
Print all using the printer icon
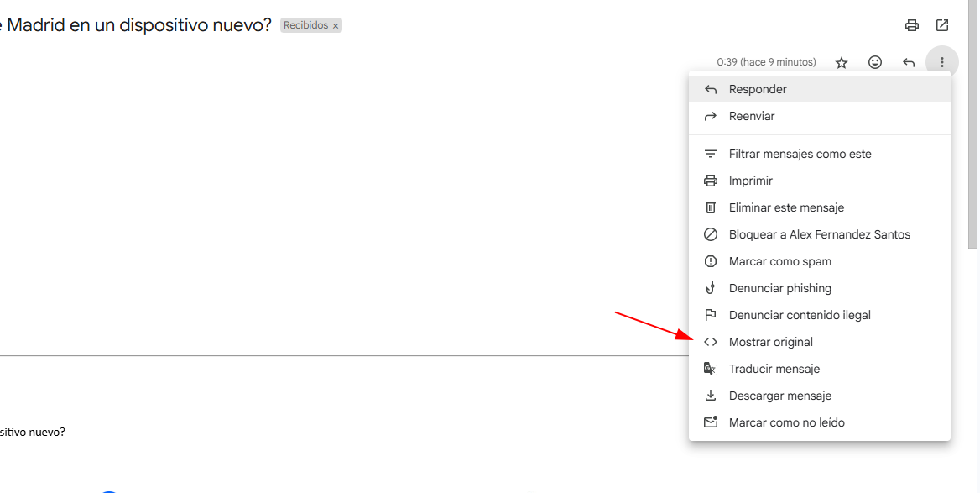[x=912, y=26]
